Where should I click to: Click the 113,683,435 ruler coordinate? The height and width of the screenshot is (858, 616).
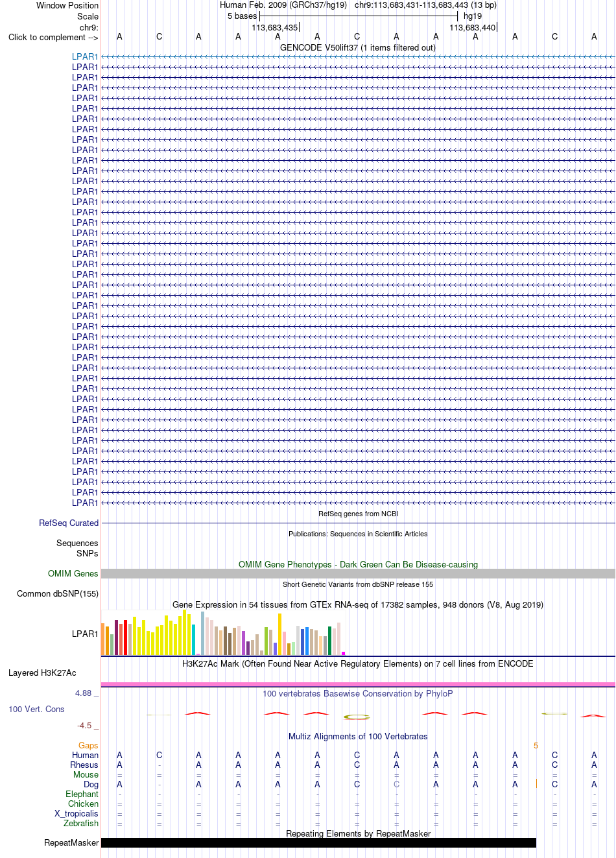[x=275, y=28]
